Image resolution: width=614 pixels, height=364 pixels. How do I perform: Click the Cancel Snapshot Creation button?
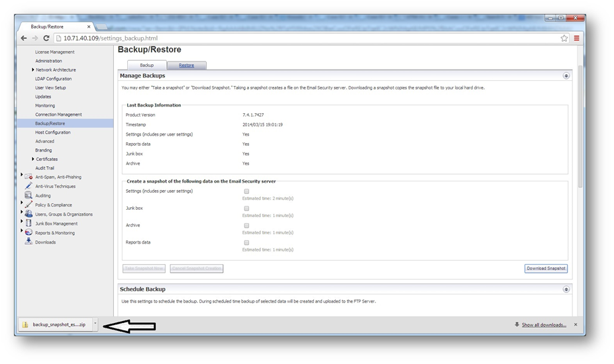tap(197, 269)
